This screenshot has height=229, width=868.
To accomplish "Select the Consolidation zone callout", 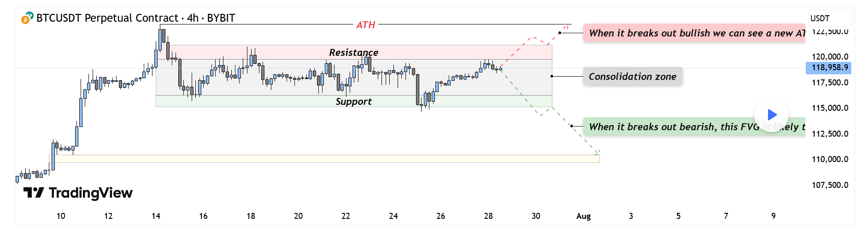I will [632, 77].
